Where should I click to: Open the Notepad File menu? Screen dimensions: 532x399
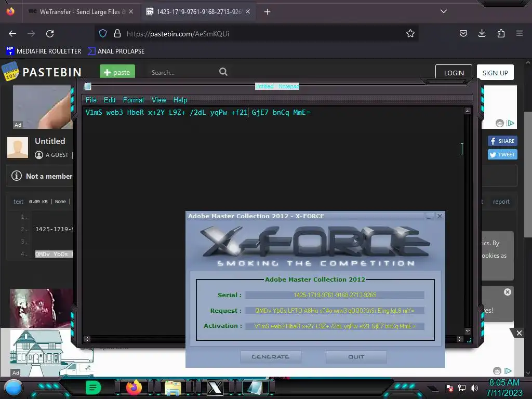(91, 100)
